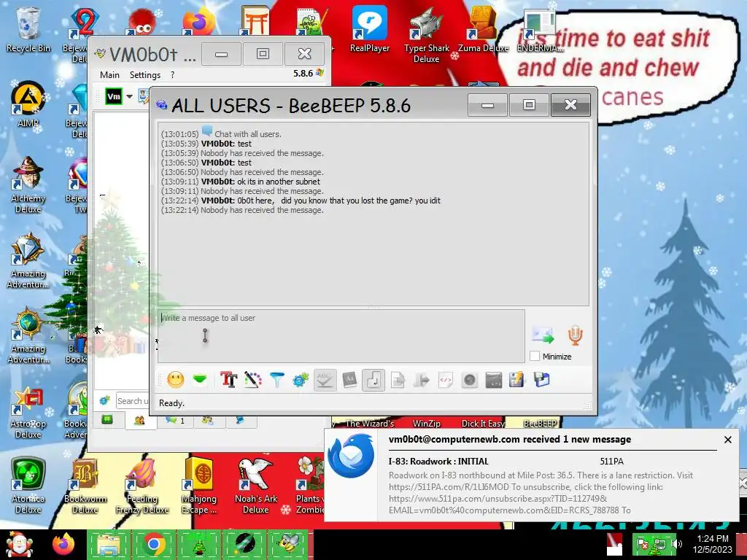Open the Santa Start button on taskbar
Screen dimensions: 747x560
(18, 545)
